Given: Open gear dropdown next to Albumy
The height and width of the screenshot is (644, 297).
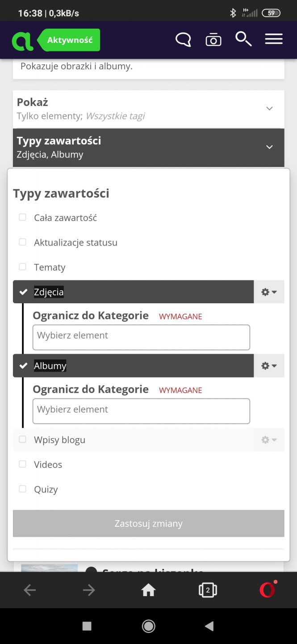Looking at the screenshot, I should click(x=269, y=366).
